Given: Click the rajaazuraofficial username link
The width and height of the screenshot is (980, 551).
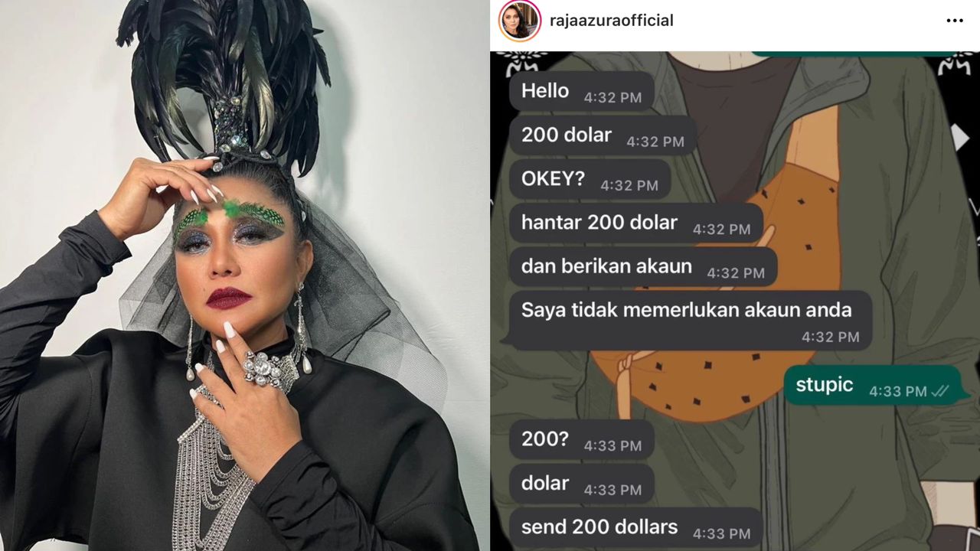Looking at the screenshot, I should click(612, 21).
